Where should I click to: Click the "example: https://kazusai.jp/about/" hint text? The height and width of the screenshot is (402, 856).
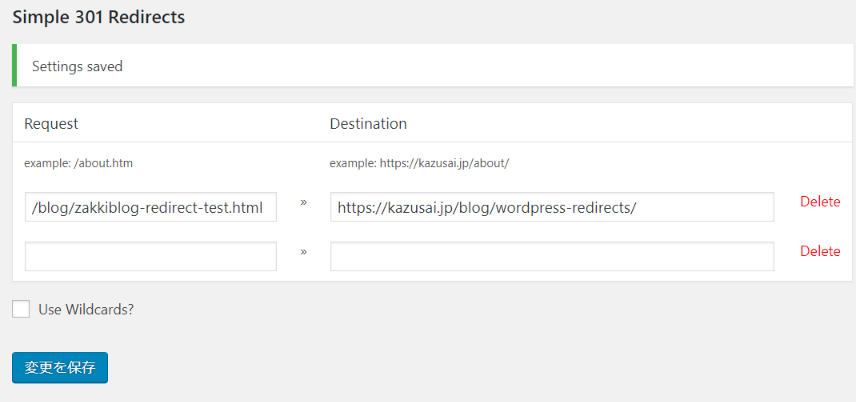(x=420, y=162)
